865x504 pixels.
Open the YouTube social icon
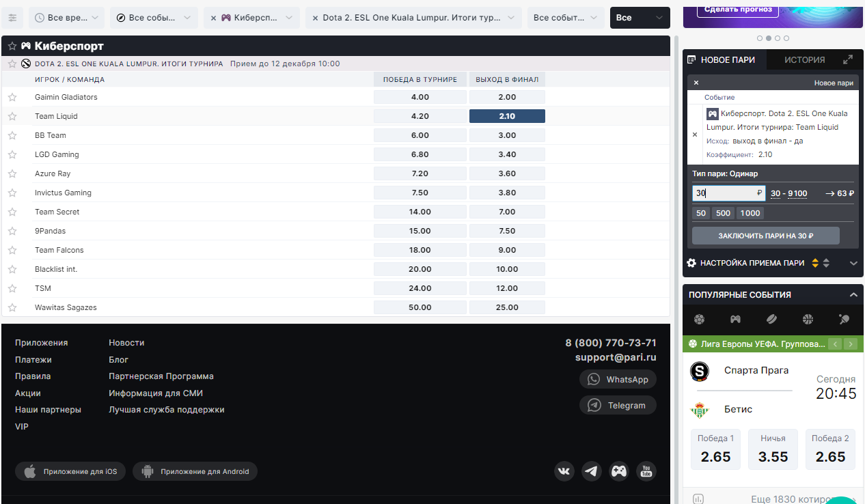point(646,471)
